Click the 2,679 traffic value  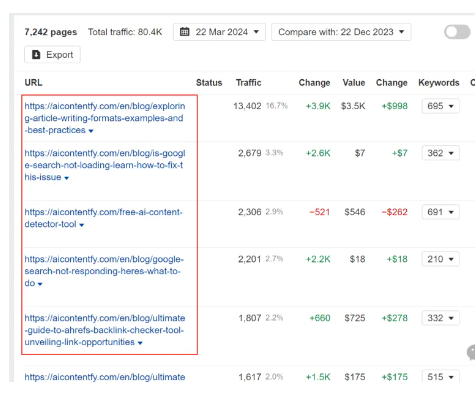[x=249, y=153]
